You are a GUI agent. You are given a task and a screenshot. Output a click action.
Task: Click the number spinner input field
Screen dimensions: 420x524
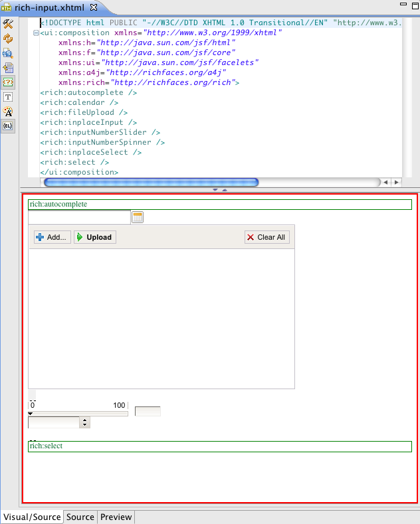tap(54, 422)
